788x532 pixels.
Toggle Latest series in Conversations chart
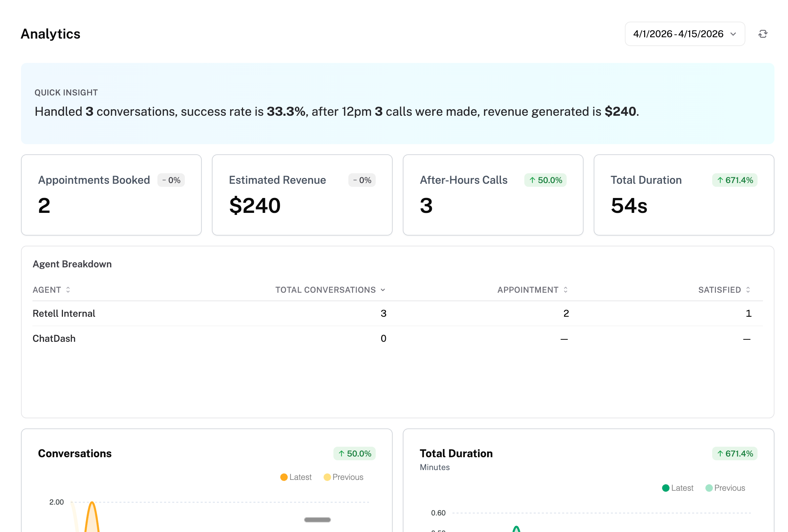click(x=296, y=477)
